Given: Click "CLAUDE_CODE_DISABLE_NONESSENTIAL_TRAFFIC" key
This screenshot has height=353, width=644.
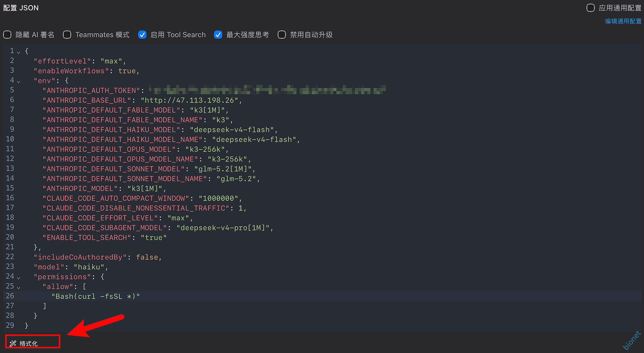Looking at the screenshot, I should [136, 208].
